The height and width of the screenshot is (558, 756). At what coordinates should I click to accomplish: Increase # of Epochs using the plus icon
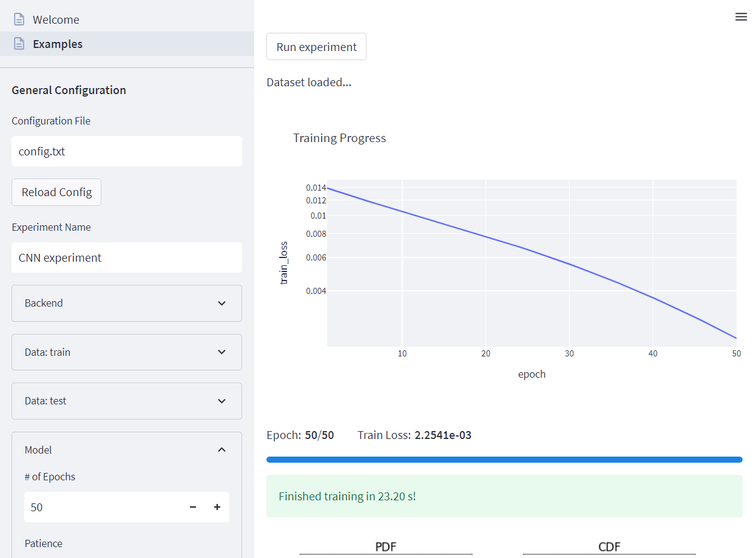[x=217, y=507]
